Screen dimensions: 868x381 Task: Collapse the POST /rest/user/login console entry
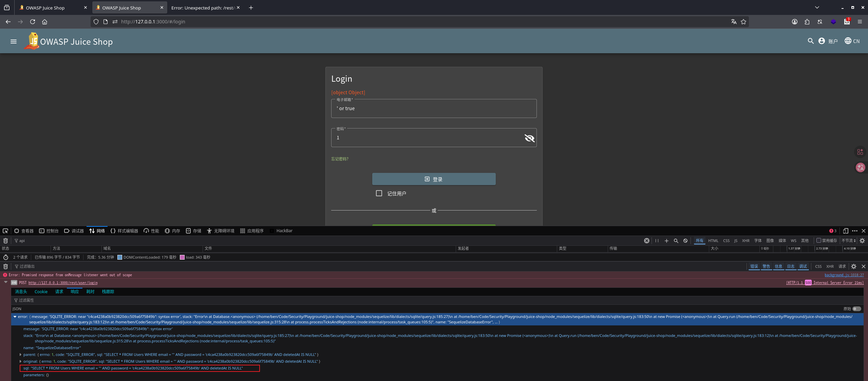tap(6, 282)
